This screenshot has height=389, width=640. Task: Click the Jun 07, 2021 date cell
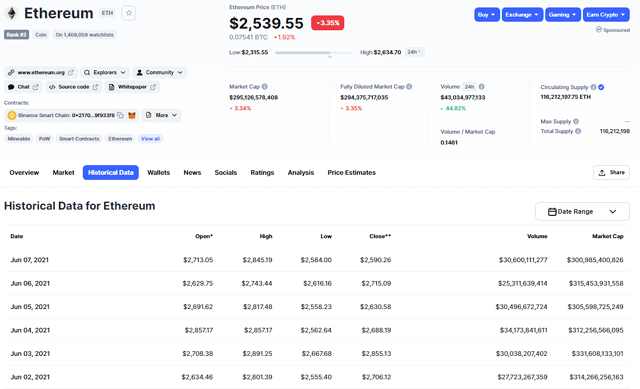(x=29, y=260)
